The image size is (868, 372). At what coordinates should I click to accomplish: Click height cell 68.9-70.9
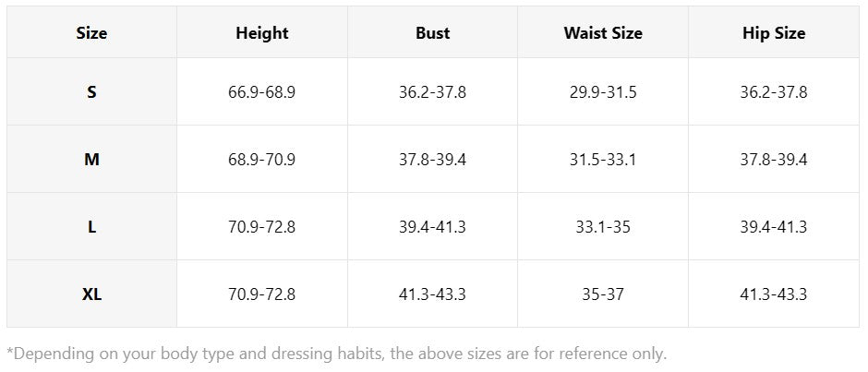point(262,160)
